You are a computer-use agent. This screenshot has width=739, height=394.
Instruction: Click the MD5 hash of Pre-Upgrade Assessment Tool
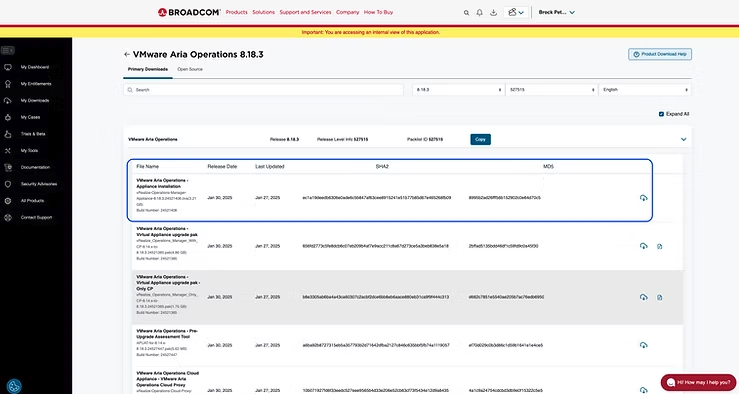click(506, 345)
